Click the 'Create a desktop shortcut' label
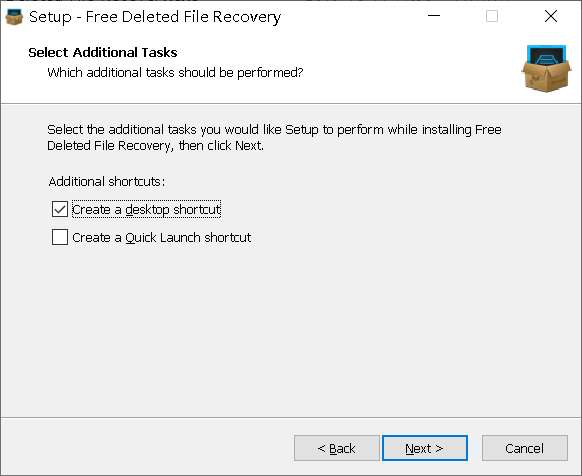 [x=146, y=209]
